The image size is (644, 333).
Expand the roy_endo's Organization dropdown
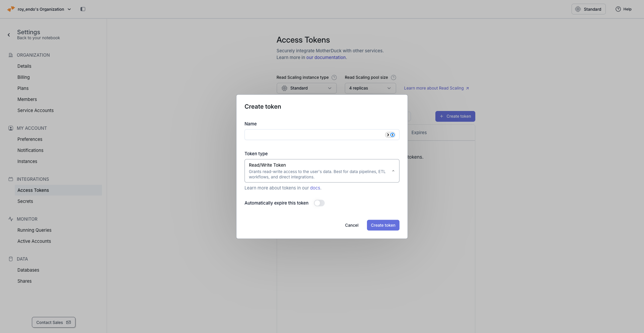pyautogui.click(x=69, y=9)
